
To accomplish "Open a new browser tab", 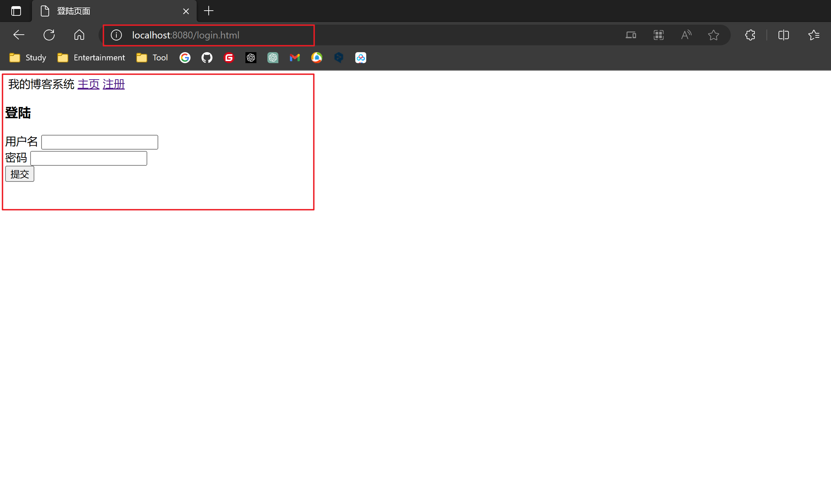I will tap(208, 11).
